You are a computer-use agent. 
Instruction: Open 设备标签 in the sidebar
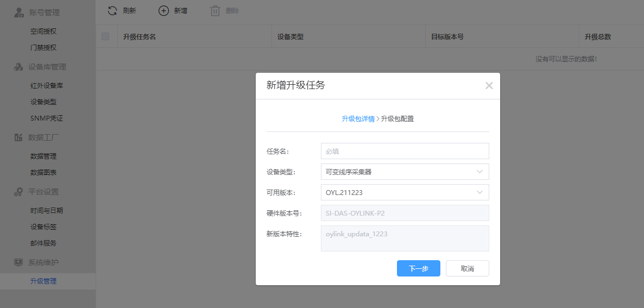43,227
